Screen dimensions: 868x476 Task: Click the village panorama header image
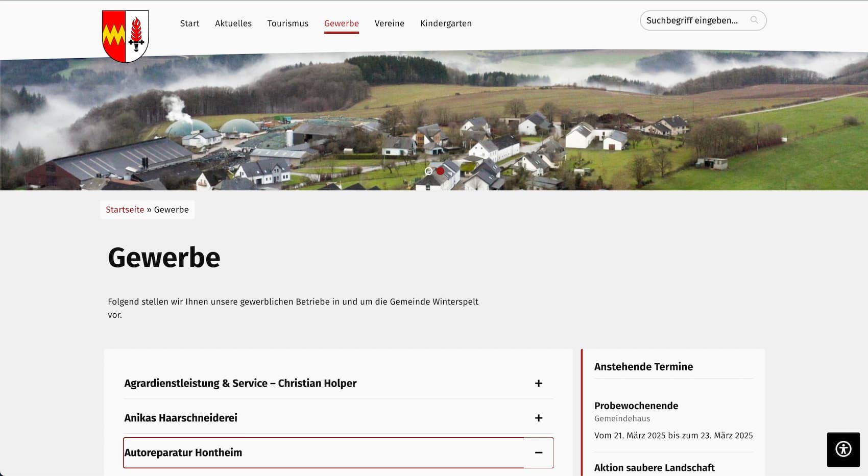434,120
